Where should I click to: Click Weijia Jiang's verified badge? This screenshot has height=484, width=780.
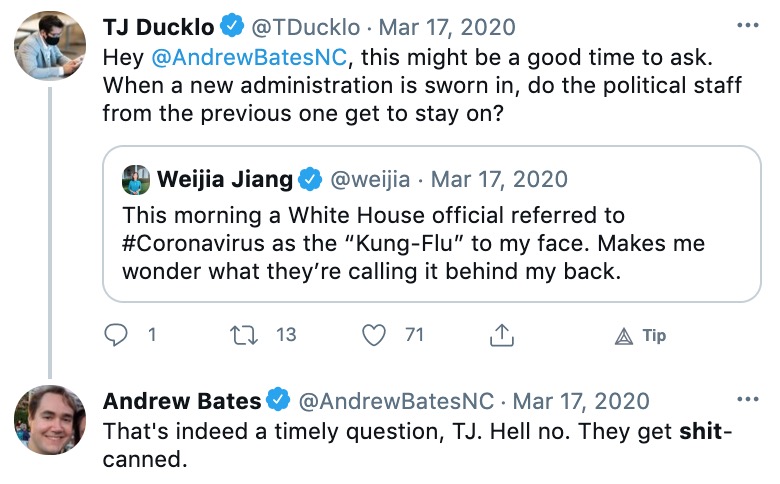coord(310,181)
